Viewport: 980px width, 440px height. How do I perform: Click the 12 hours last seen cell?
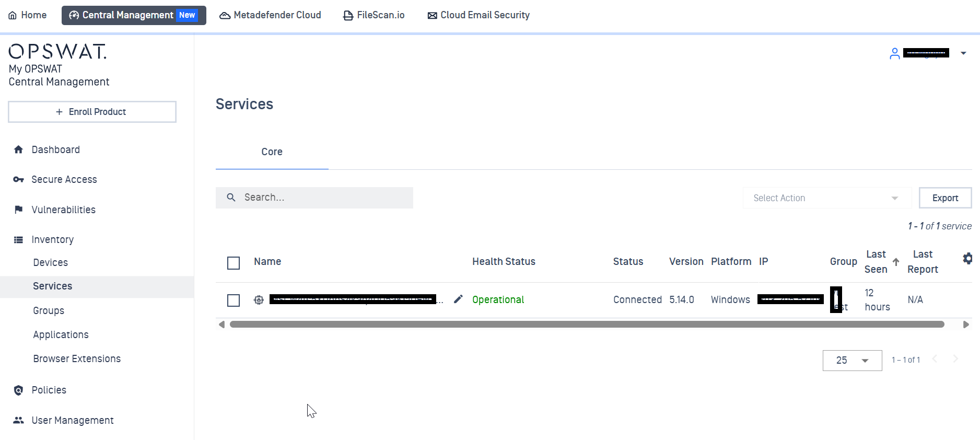coord(877,300)
